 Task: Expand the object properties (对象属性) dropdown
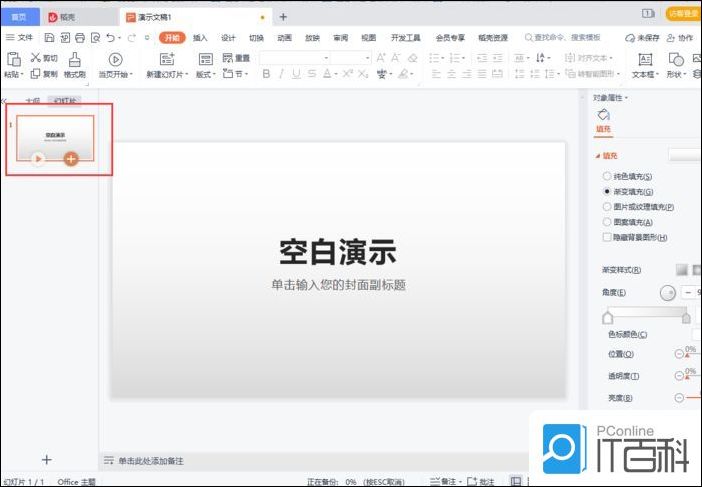coord(611,97)
